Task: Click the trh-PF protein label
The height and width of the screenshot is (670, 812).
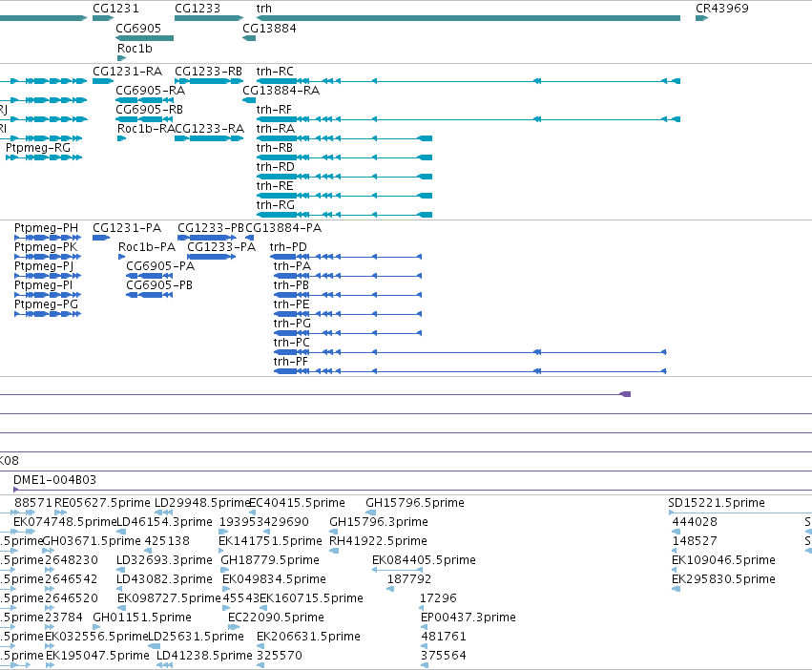Action: [x=290, y=363]
